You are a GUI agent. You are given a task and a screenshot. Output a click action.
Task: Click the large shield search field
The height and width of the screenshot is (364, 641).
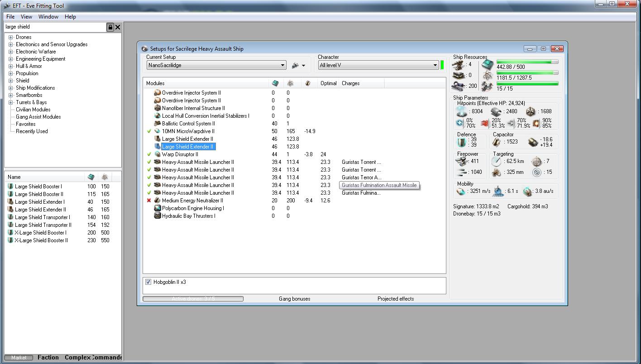(x=55, y=27)
